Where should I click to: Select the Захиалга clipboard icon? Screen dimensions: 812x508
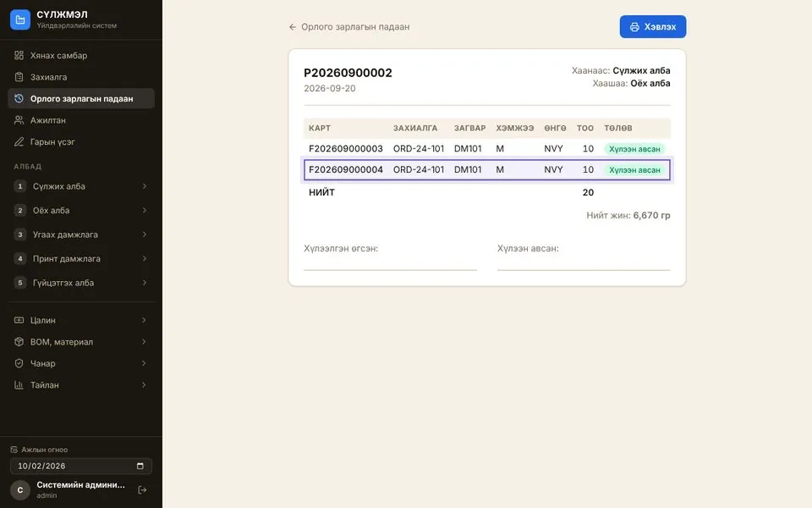point(19,77)
